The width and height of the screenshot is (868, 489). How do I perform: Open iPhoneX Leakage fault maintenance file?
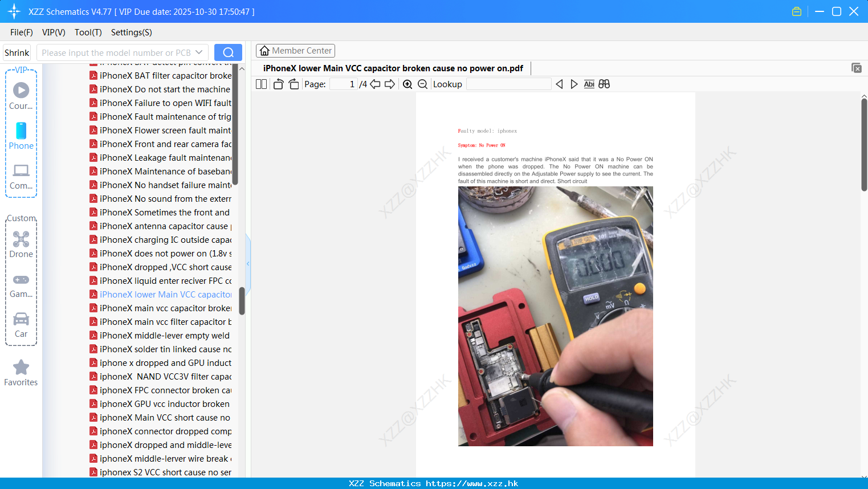pyautogui.click(x=161, y=158)
